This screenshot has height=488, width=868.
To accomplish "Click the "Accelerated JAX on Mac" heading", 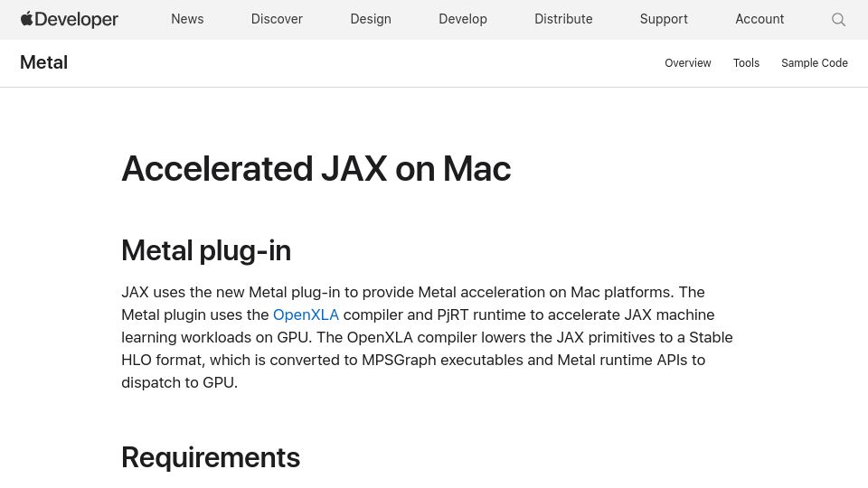I will coord(316,168).
